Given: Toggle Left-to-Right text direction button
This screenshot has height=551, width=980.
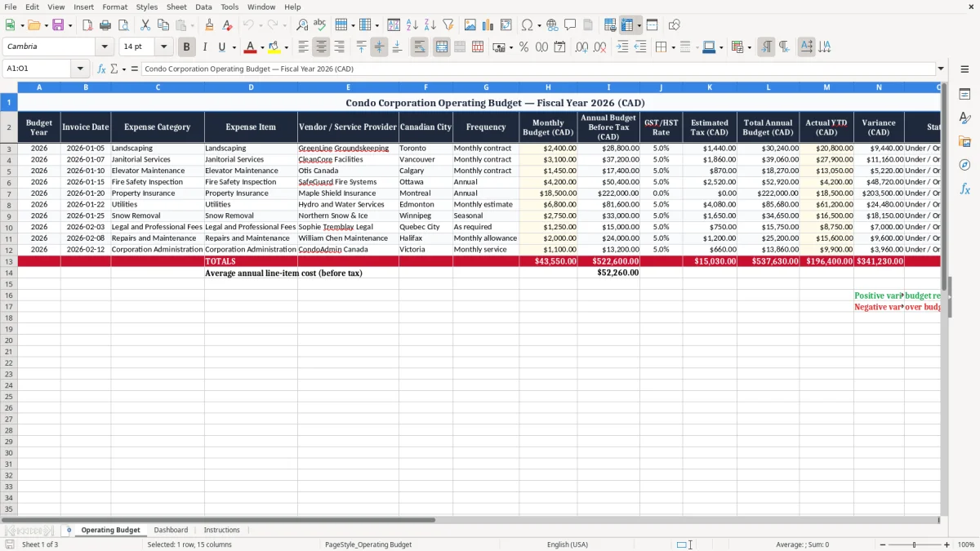Looking at the screenshot, I should [766, 47].
